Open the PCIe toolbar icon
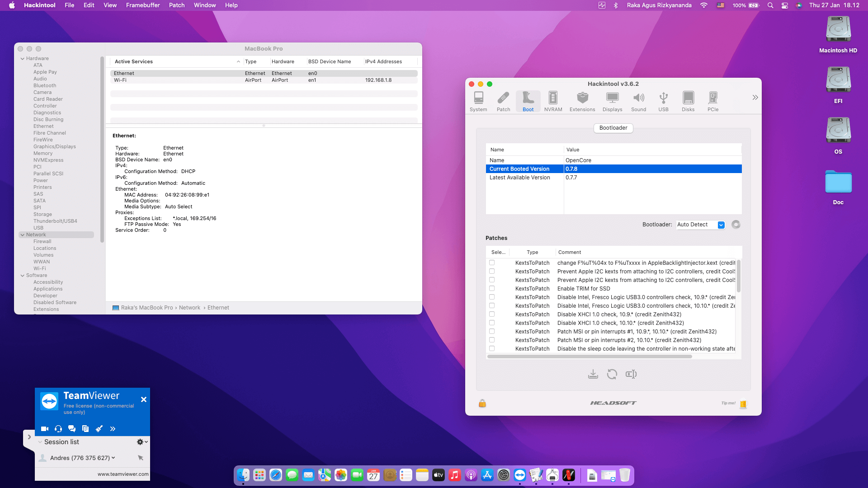 pyautogui.click(x=713, y=101)
